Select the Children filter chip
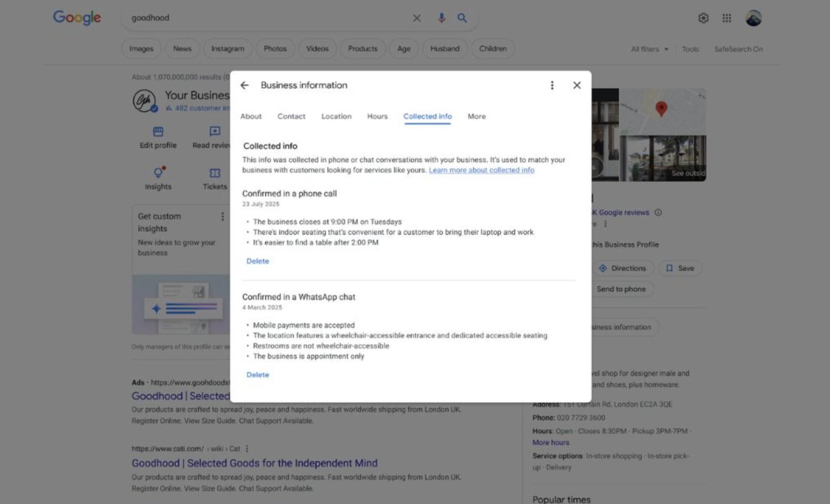The width and height of the screenshot is (830, 504). (493, 49)
